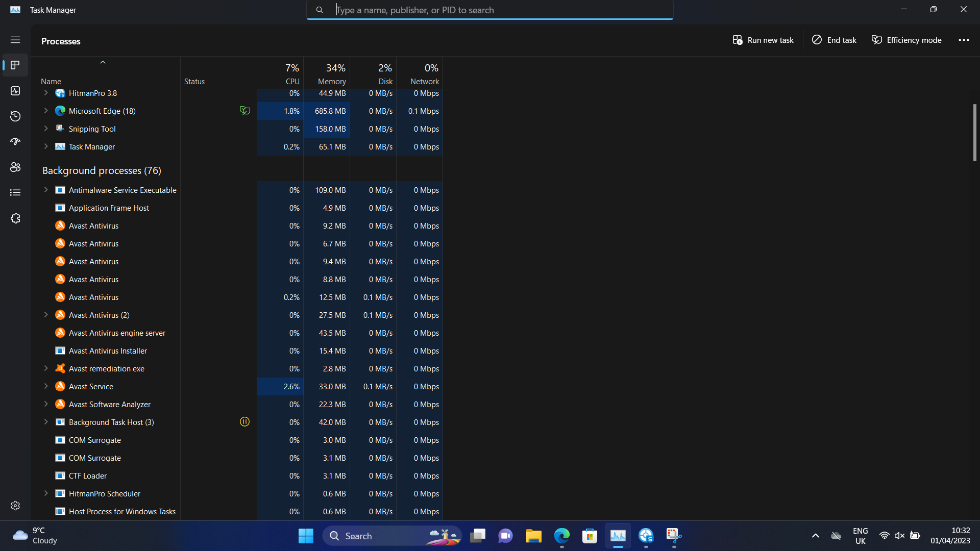Expand the Microsoft Edge (18) process group
Image resolution: width=980 pixels, height=551 pixels.
46,111
